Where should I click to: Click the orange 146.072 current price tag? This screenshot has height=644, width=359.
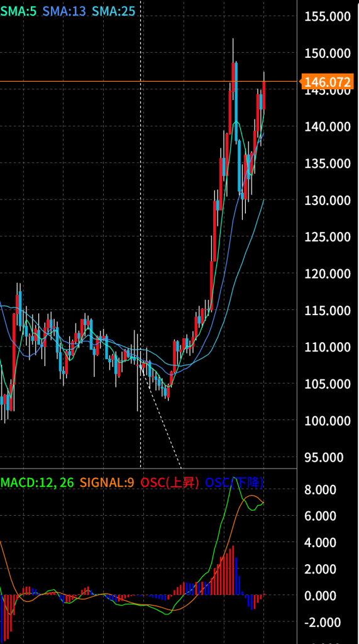pyautogui.click(x=328, y=82)
